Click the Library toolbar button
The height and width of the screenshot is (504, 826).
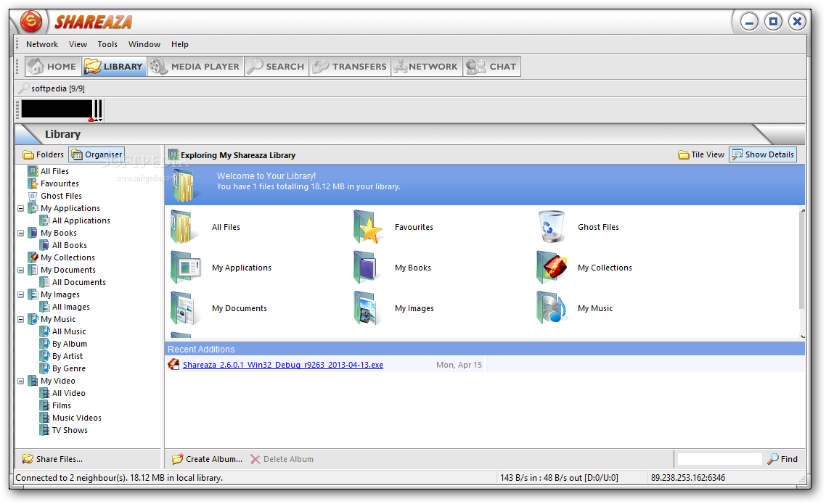point(114,66)
